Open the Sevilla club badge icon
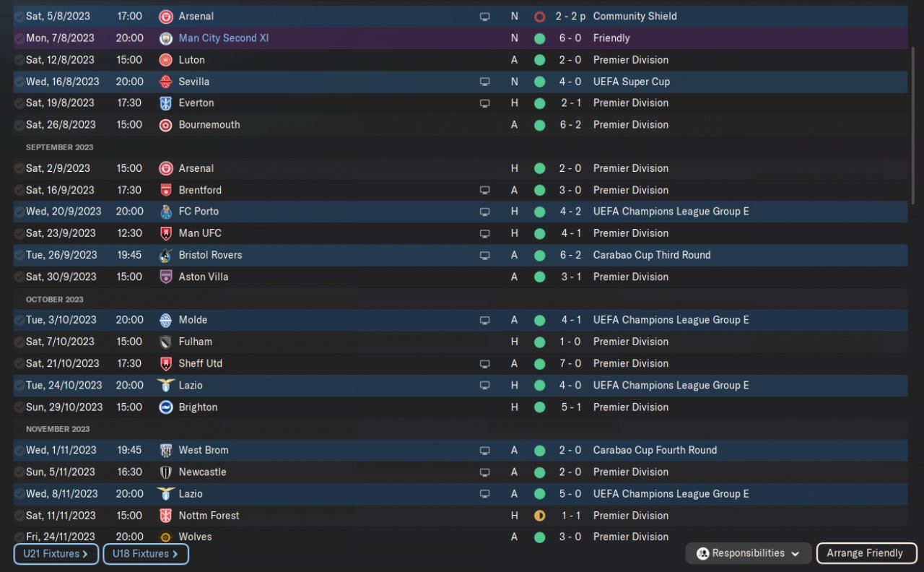The height and width of the screenshot is (572, 924). pyautogui.click(x=166, y=82)
